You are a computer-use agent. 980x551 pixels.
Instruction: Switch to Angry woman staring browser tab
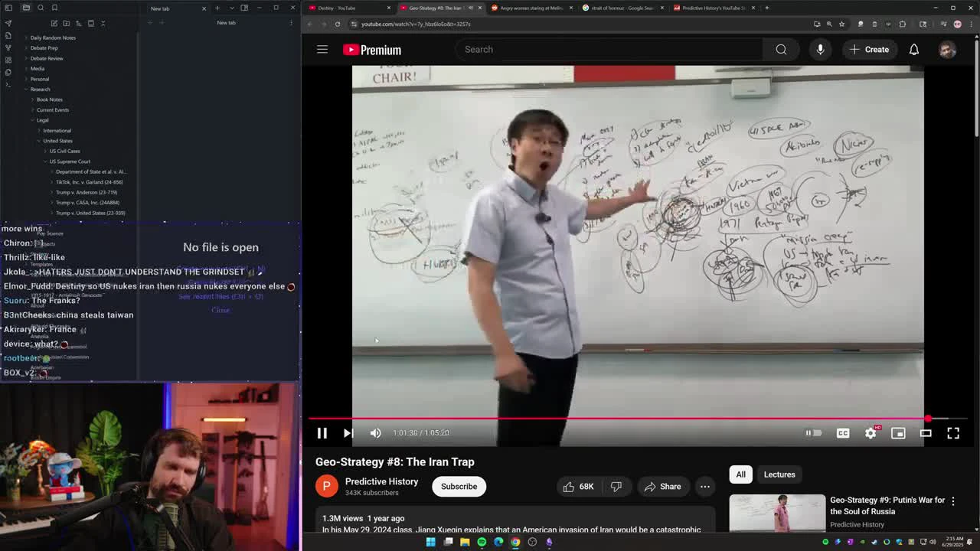click(x=531, y=8)
